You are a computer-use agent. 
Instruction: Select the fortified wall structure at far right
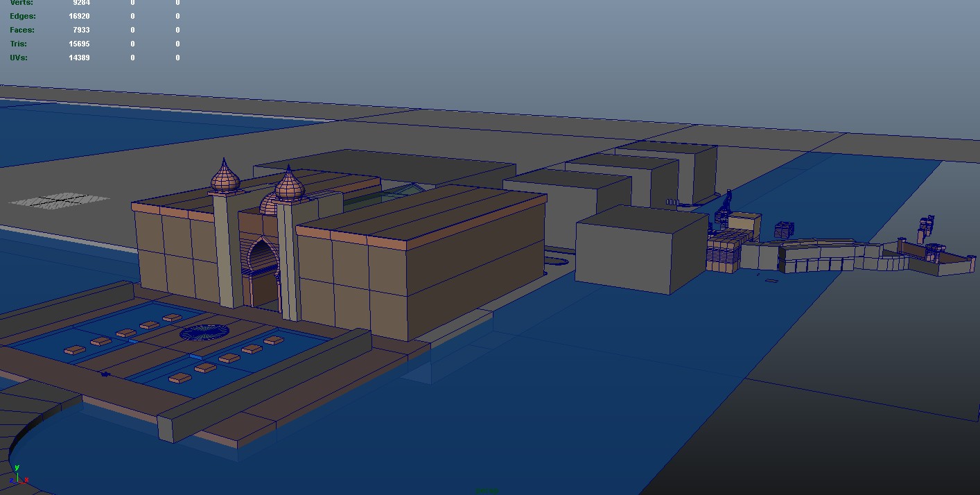(943, 262)
